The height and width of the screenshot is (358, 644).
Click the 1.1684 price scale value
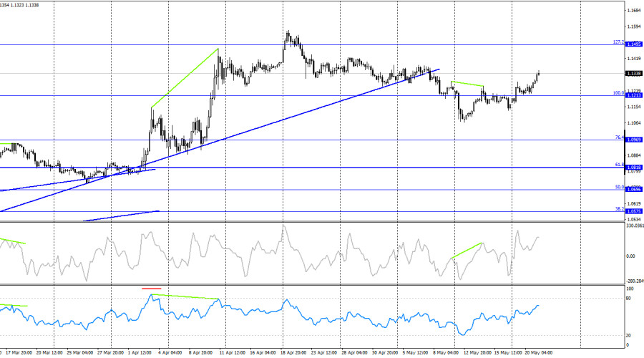coord(634,11)
